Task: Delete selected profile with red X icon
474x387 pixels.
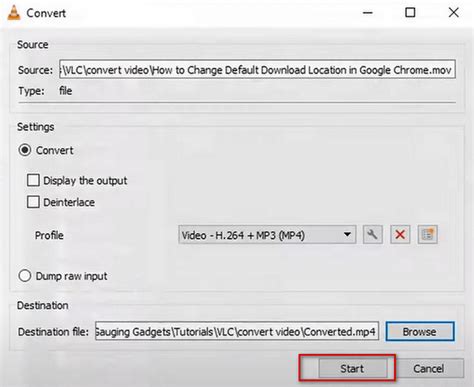Action: (400, 235)
